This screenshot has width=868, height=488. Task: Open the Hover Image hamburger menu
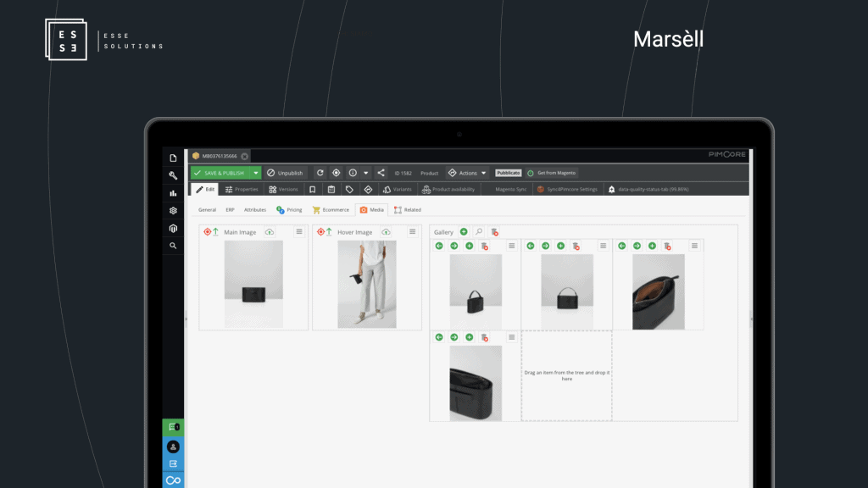pos(413,232)
